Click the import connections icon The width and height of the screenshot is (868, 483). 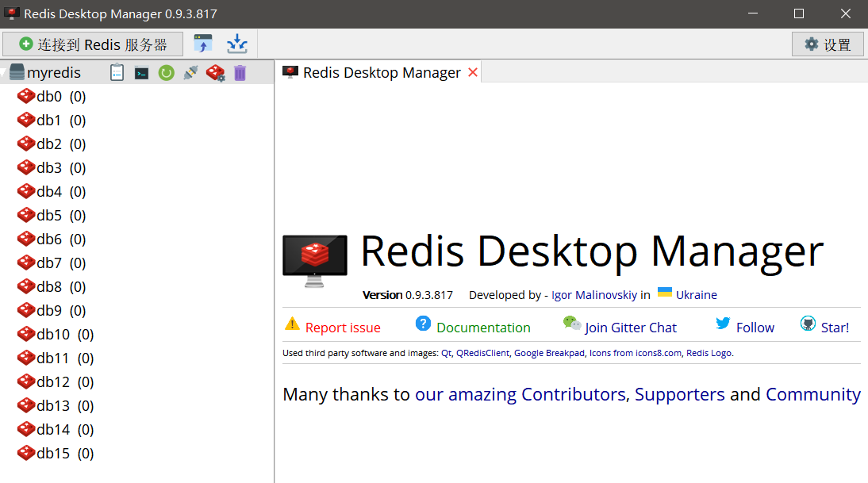point(203,44)
